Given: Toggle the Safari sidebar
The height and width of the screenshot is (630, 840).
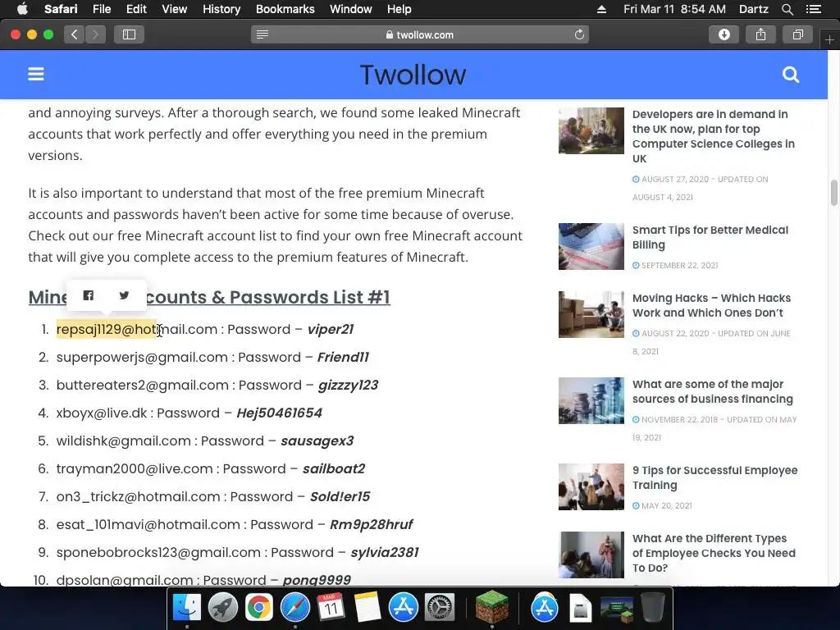Looking at the screenshot, I should (129, 34).
